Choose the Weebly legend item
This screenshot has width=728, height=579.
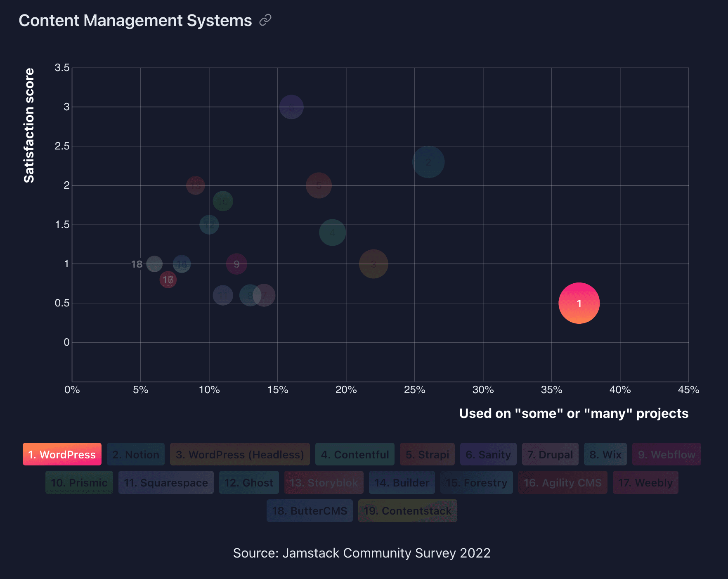click(645, 482)
